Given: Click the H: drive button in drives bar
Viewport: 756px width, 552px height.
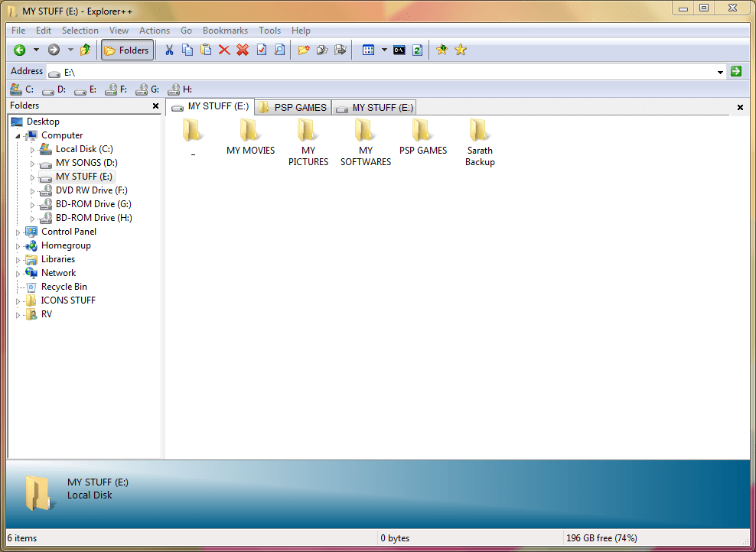Looking at the screenshot, I should (180, 89).
